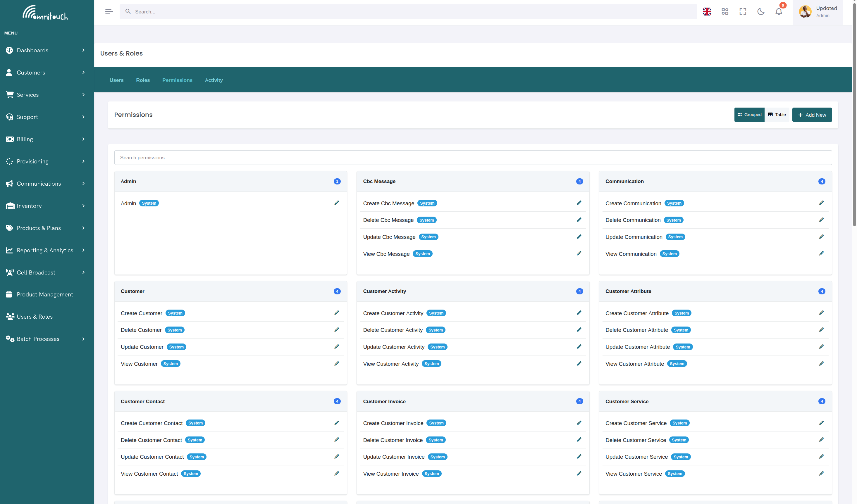Edit Update Customer Attribute via pencil icon
The image size is (857, 504).
point(822,347)
